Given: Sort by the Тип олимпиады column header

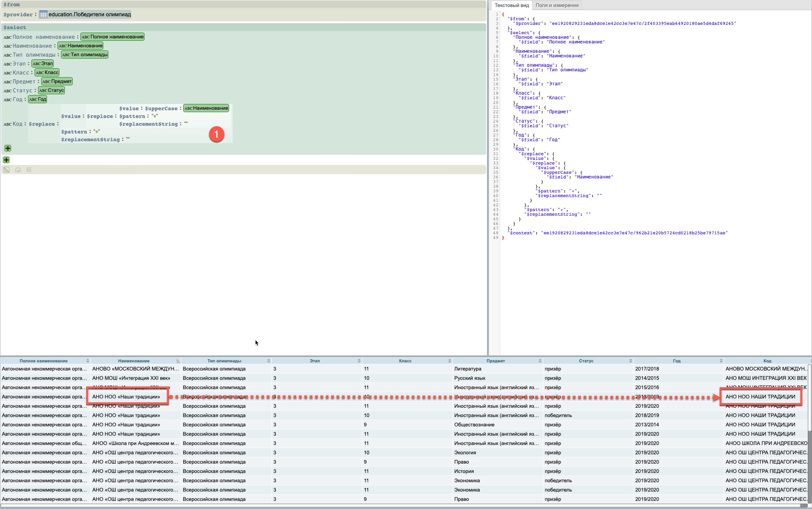Looking at the screenshot, I should [224, 361].
